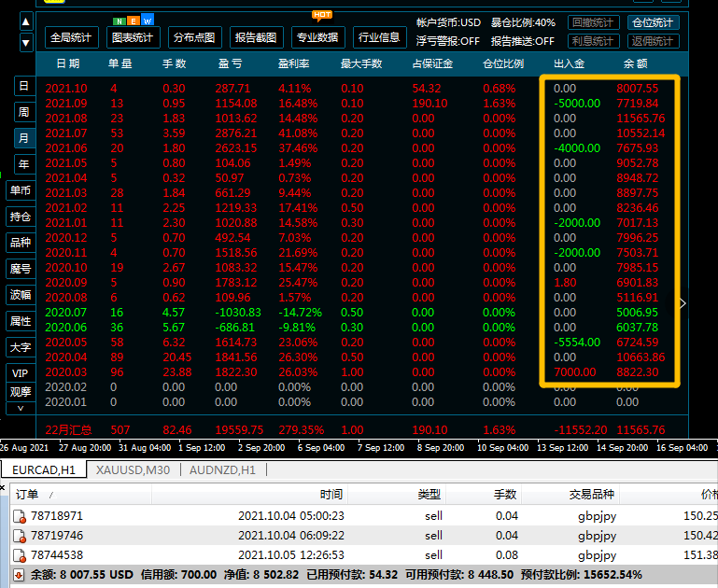
Task: Click the right chevron arrow
Action: [x=683, y=303]
